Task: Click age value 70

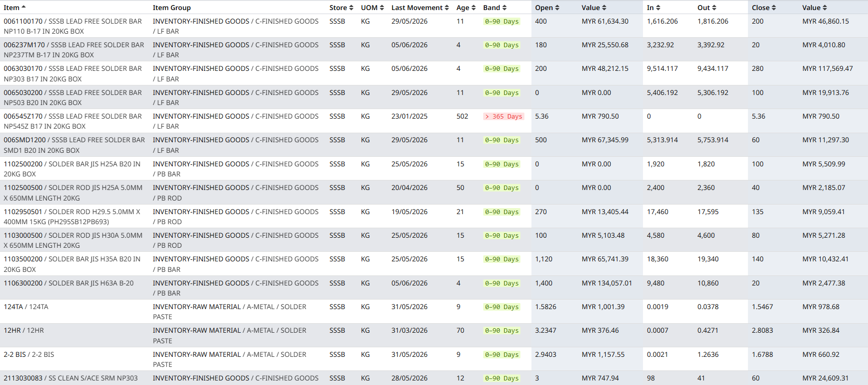Action: click(460, 330)
